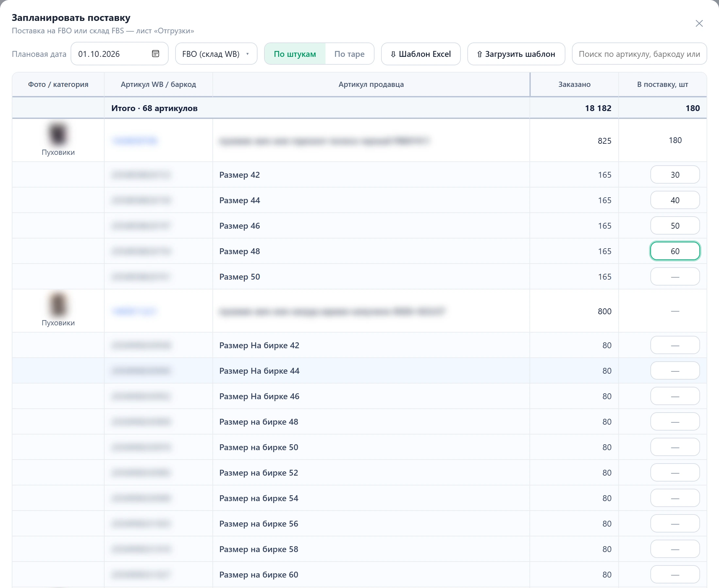Open the second product's WB article link
Image resolution: width=719 pixels, height=588 pixels.
[135, 311]
